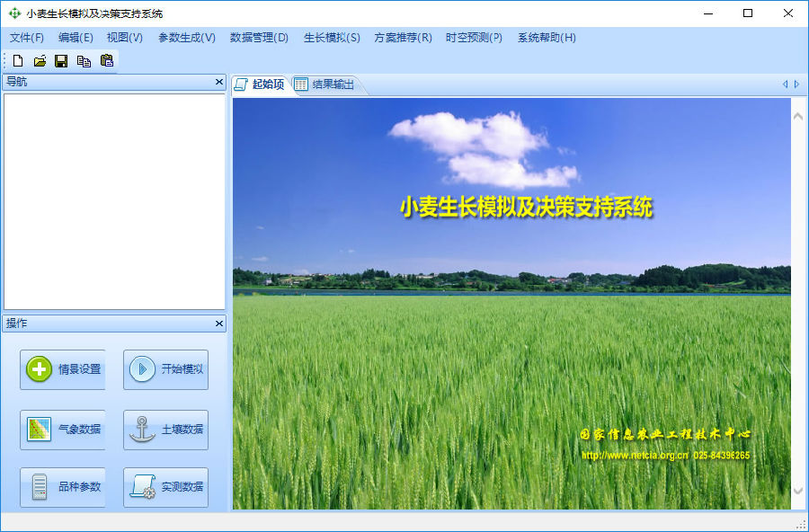Viewport: 809px width, 532px height.
Task: Open 土壤数据 soil data
Action: click(165, 430)
